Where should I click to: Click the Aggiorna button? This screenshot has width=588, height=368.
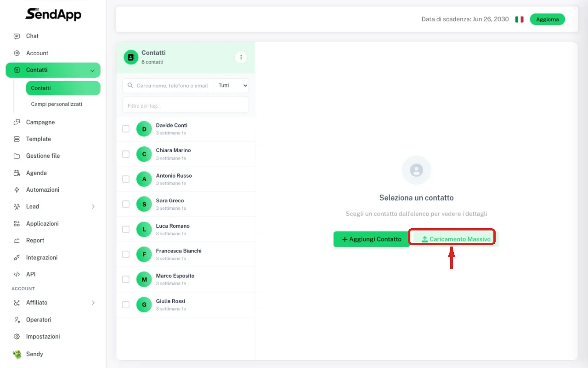pyautogui.click(x=548, y=19)
